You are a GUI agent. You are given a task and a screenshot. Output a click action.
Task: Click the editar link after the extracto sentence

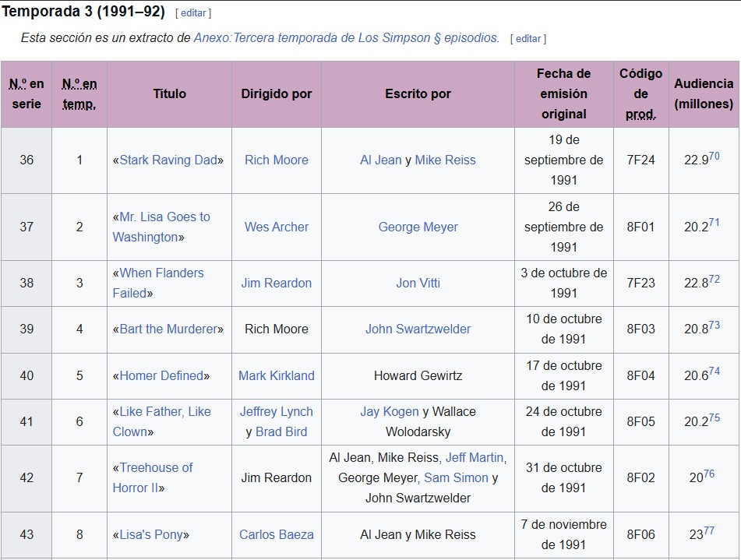(528, 39)
